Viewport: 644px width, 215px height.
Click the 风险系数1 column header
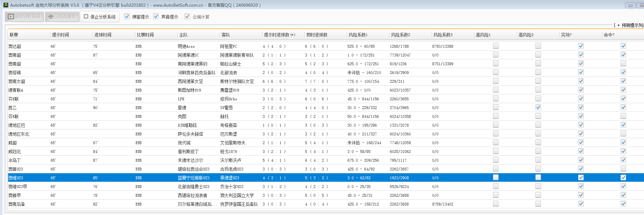(x=358, y=35)
